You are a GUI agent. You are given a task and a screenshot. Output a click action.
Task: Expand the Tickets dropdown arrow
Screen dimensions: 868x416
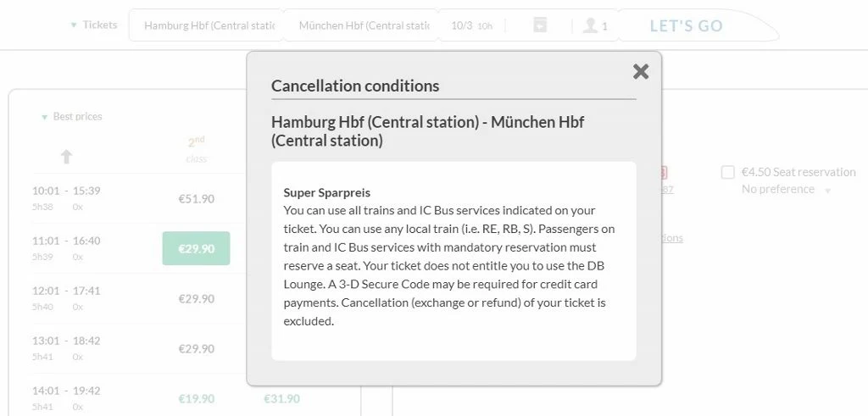(x=73, y=25)
